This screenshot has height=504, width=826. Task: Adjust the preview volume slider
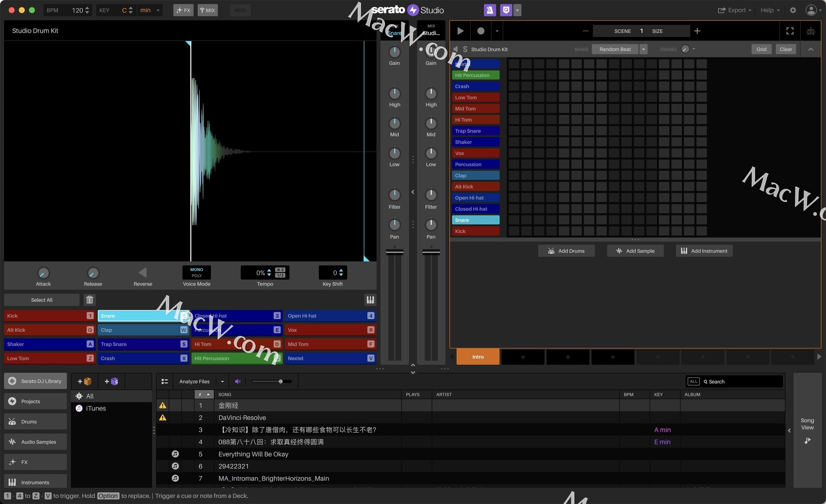coord(271,381)
